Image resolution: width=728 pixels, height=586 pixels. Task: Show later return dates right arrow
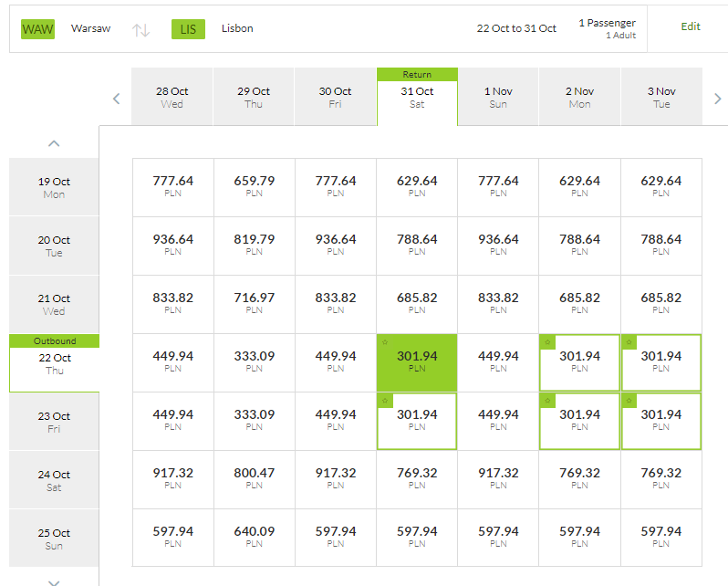(x=717, y=99)
